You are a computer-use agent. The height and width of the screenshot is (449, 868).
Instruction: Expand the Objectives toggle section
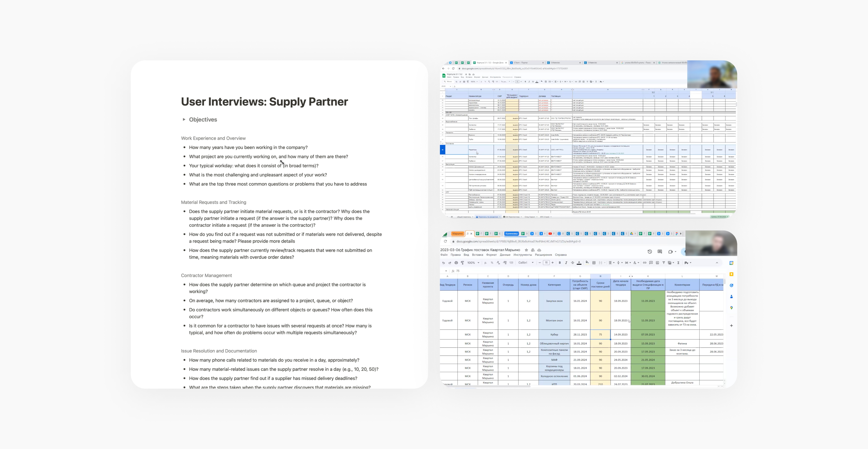pos(184,119)
